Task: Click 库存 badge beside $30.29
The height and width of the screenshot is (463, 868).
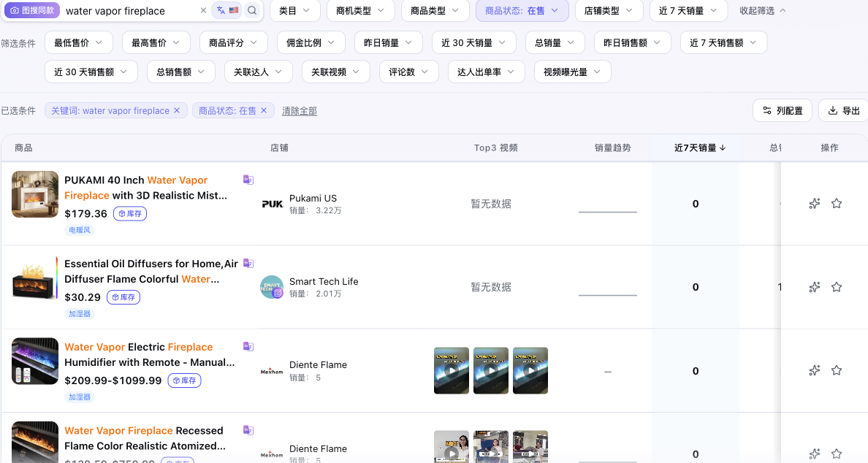Action: point(123,297)
